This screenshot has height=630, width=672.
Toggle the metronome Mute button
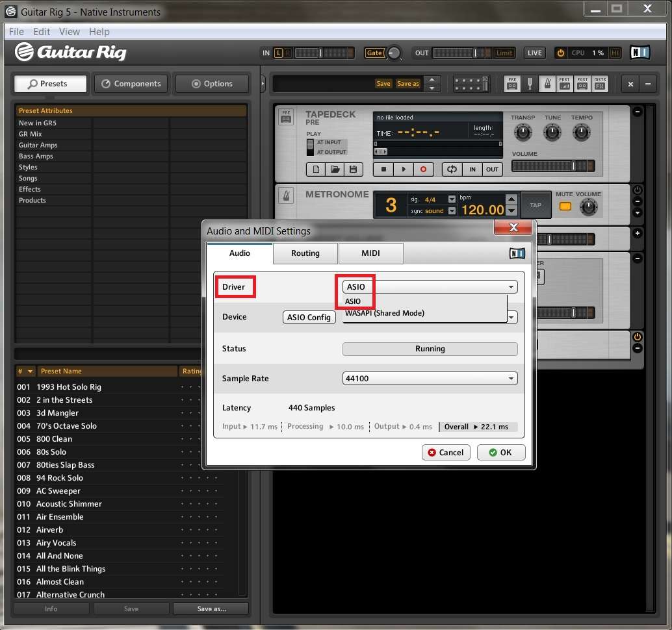tap(565, 207)
